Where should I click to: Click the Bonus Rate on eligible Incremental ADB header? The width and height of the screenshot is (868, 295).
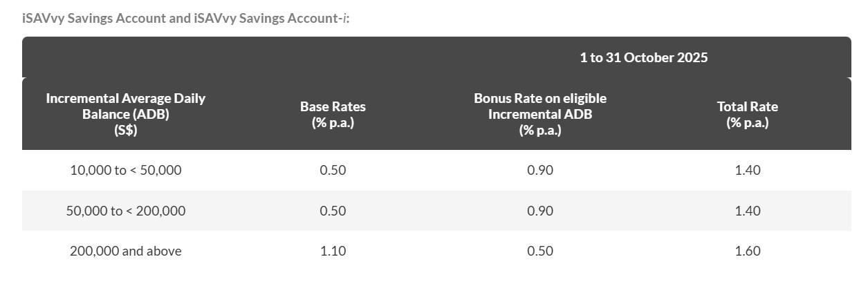coord(539,106)
